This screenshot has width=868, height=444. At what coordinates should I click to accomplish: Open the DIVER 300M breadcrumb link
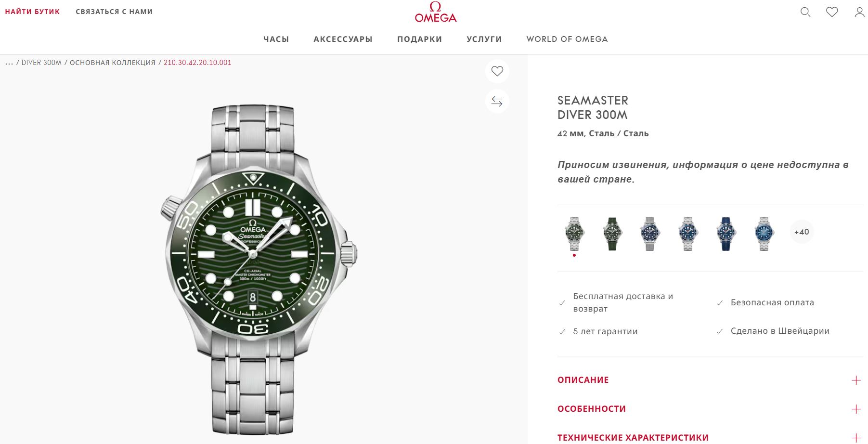point(41,63)
